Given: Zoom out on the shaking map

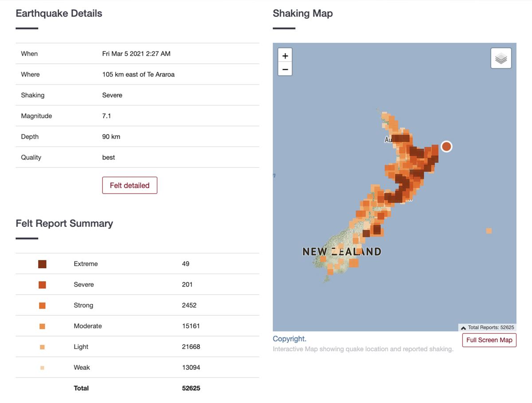Looking at the screenshot, I should click(x=285, y=69).
